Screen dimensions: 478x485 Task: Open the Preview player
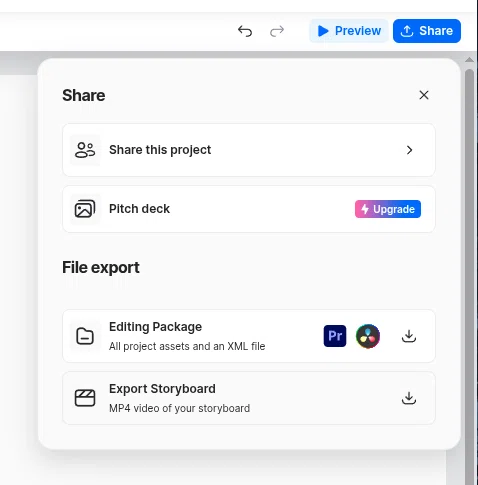pyautogui.click(x=349, y=31)
